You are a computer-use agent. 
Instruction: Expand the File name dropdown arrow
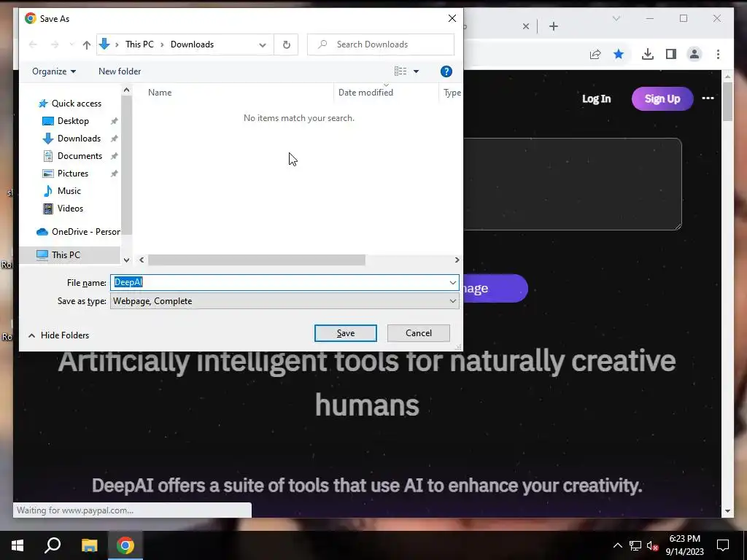[452, 282]
